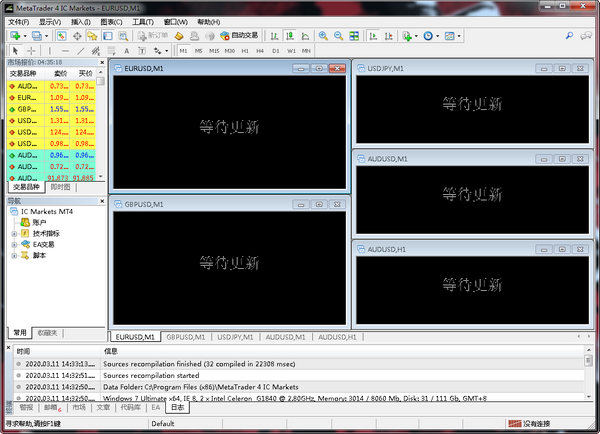
Task: Expand the EA交易 tree node
Action: pyautogui.click(x=14, y=244)
